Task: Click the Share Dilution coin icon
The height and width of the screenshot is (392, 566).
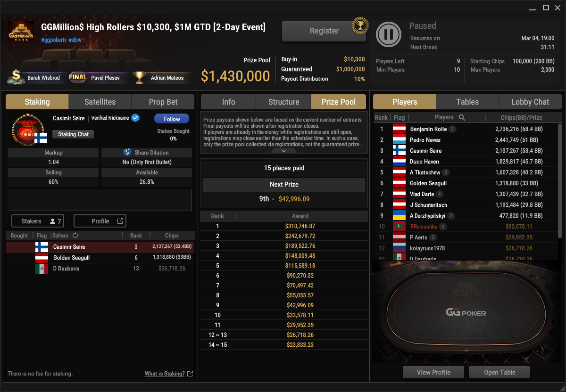Action: [x=127, y=153]
